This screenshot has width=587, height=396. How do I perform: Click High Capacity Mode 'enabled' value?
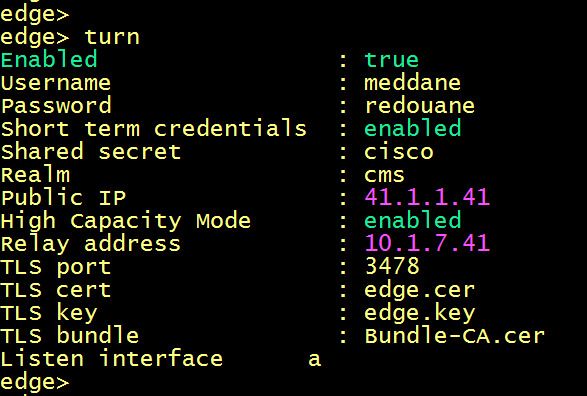point(413,220)
